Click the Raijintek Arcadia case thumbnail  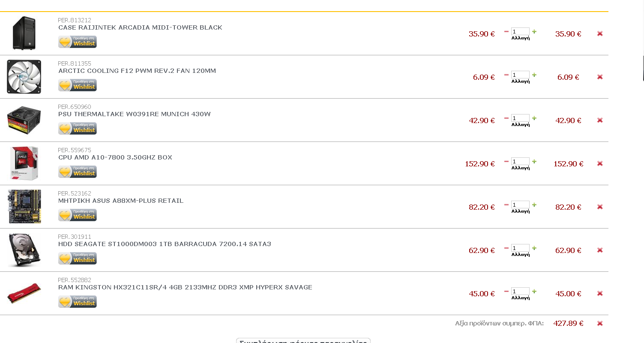click(24, 33)
